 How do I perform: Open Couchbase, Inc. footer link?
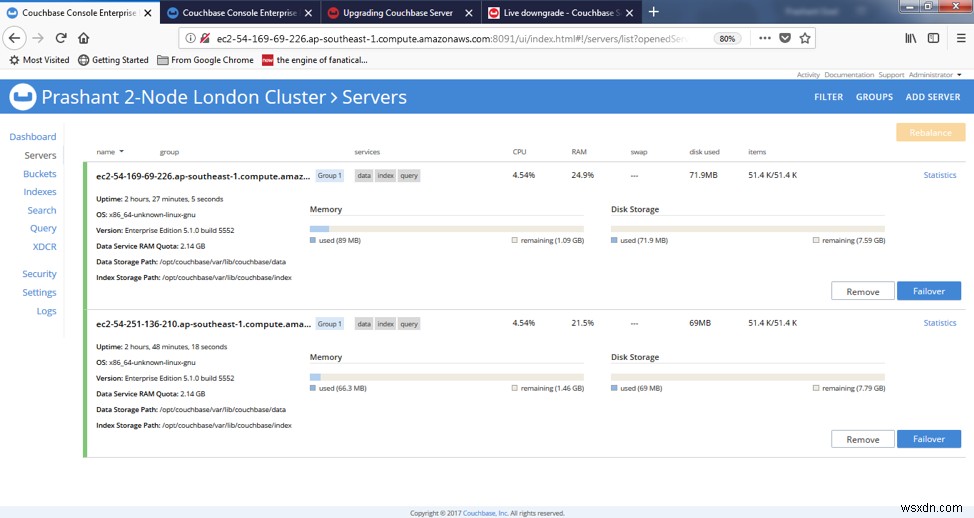(x=485, y=513)
